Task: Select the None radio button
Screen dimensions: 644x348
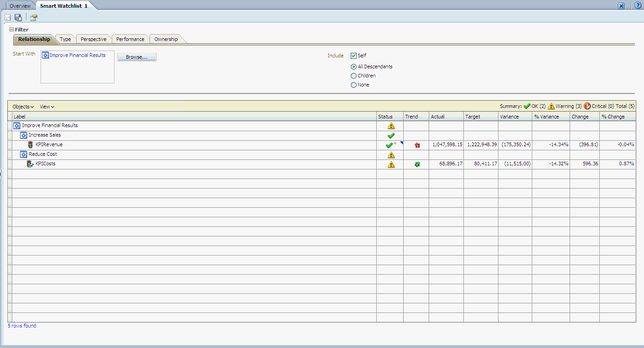Action: [x=353, y=85]
